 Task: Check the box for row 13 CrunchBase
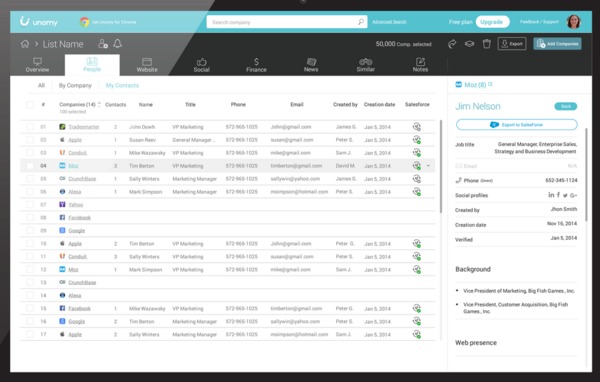(30, 282)
